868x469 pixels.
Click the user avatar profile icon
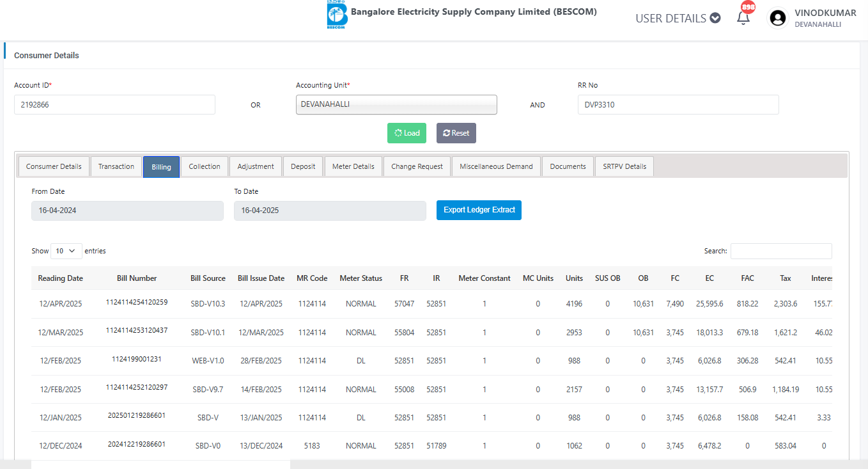click(x=778, y=18)
